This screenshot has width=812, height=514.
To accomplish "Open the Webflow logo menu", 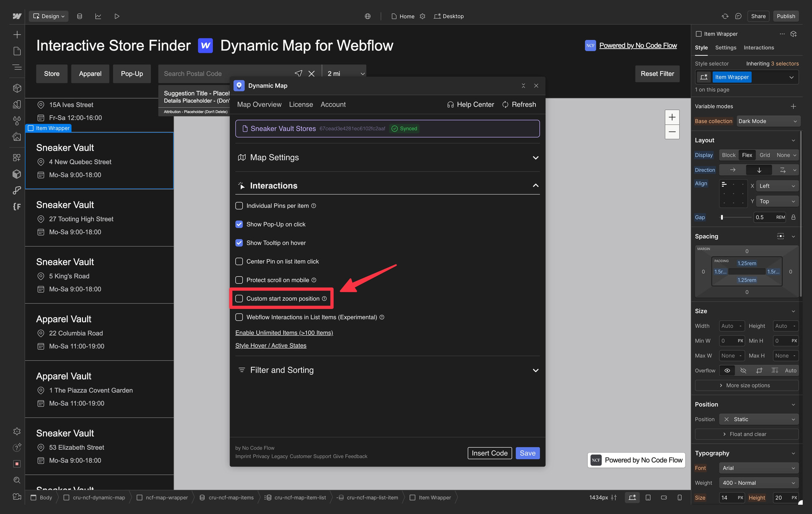I will click(x=17, y=16).
